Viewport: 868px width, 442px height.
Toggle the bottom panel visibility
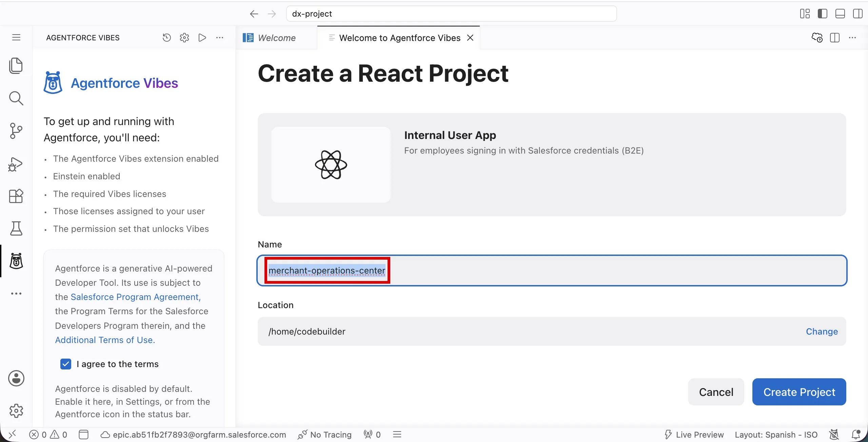tap(840, 14)
